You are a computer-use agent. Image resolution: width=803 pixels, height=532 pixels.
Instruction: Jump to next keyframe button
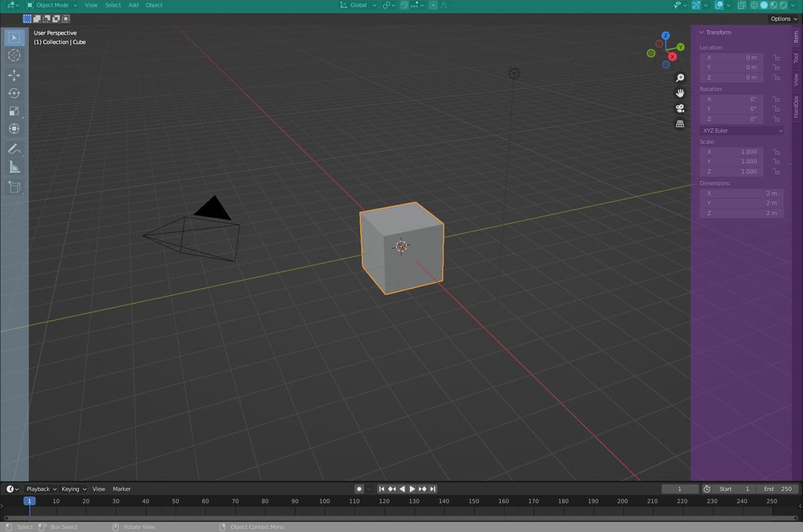422,489
